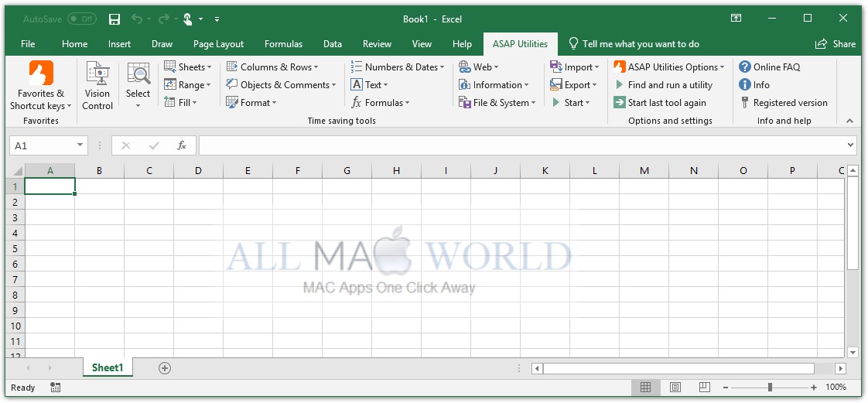
Task: Open the Fill dropdown
Action: point(181,102)
